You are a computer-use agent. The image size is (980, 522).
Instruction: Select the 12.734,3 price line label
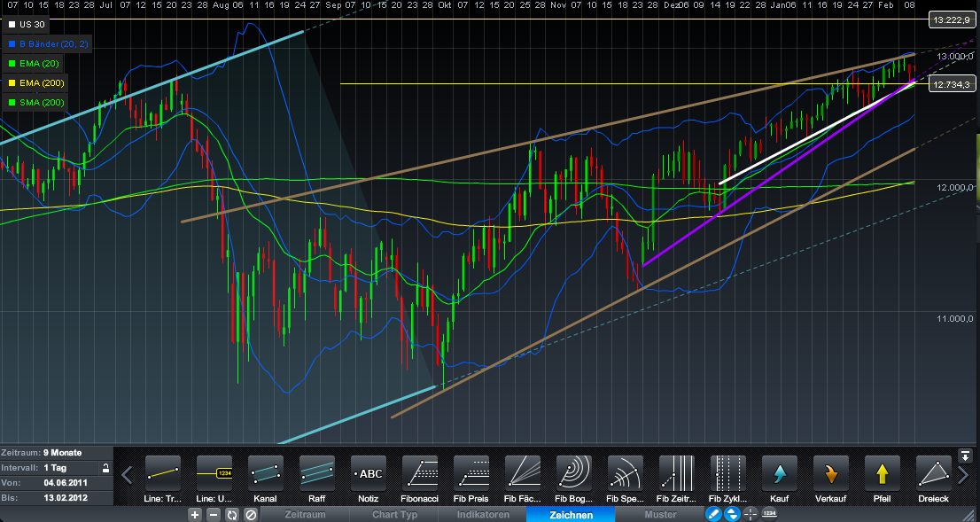click(952, 84)
